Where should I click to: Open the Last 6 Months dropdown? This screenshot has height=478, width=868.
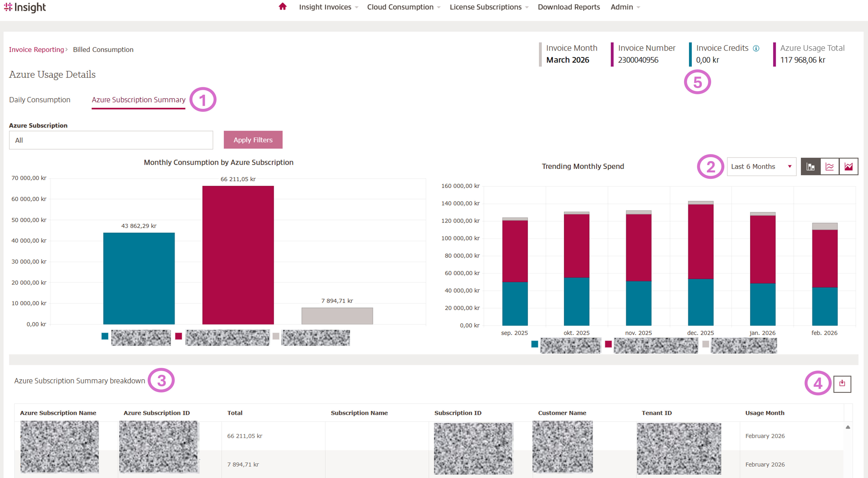click(761, 167)
